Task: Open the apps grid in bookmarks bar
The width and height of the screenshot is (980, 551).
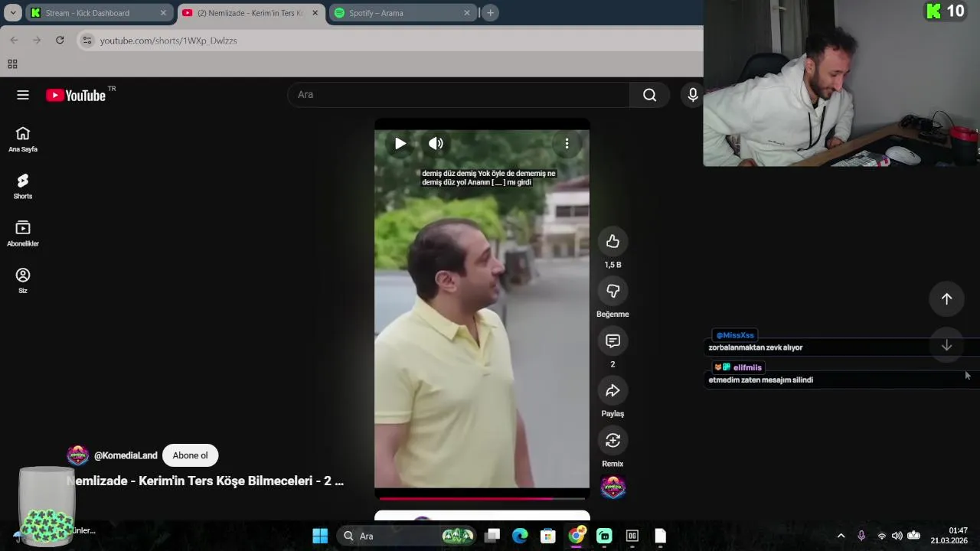Action: coord(12,64)
